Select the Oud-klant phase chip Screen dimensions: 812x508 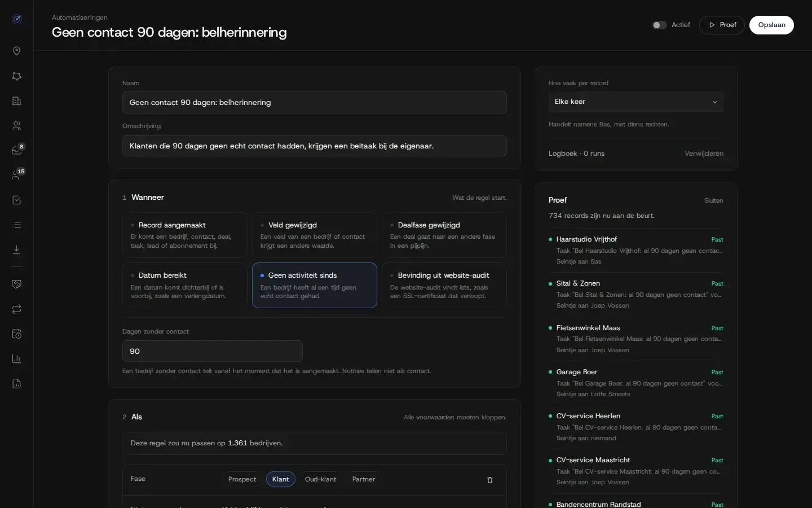[x=320, y=479]
